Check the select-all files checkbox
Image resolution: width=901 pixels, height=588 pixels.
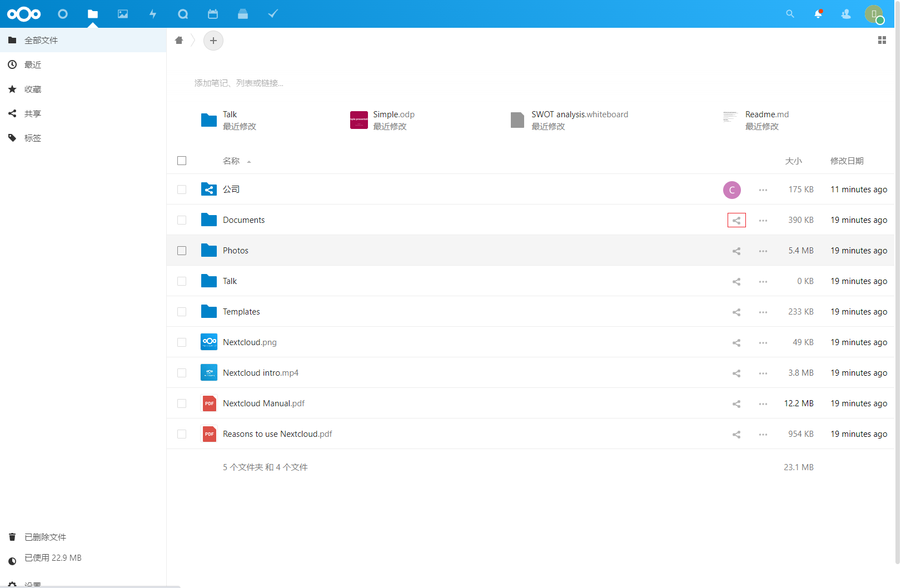(182, 161)
